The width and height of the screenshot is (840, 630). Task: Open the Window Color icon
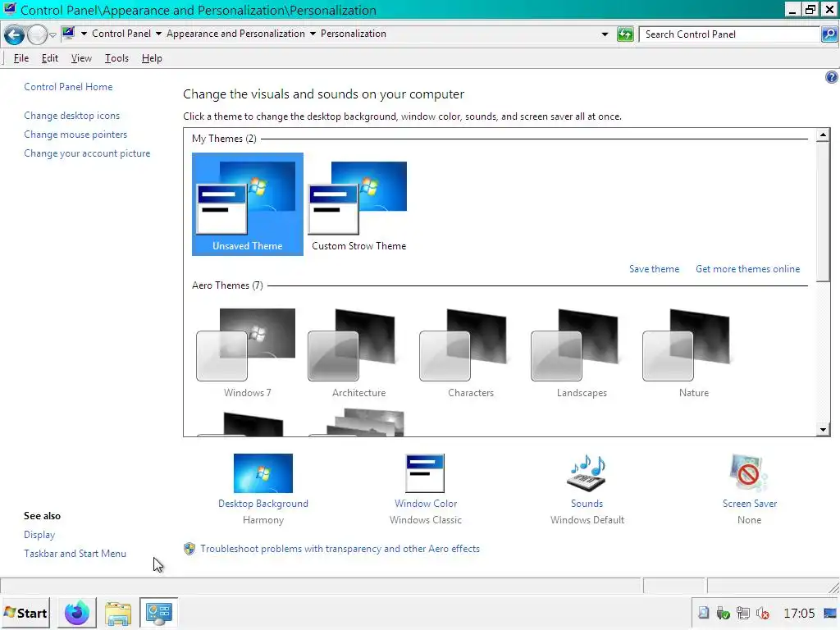(425, 473)
